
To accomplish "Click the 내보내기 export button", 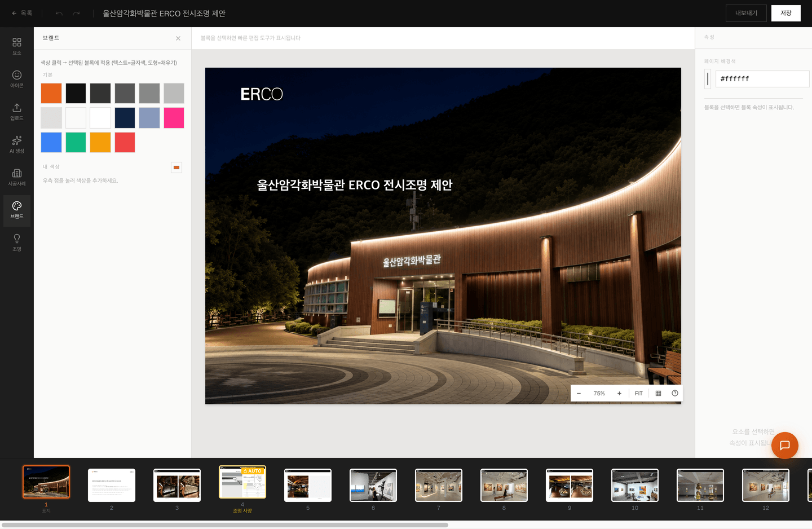I will 746,13.
